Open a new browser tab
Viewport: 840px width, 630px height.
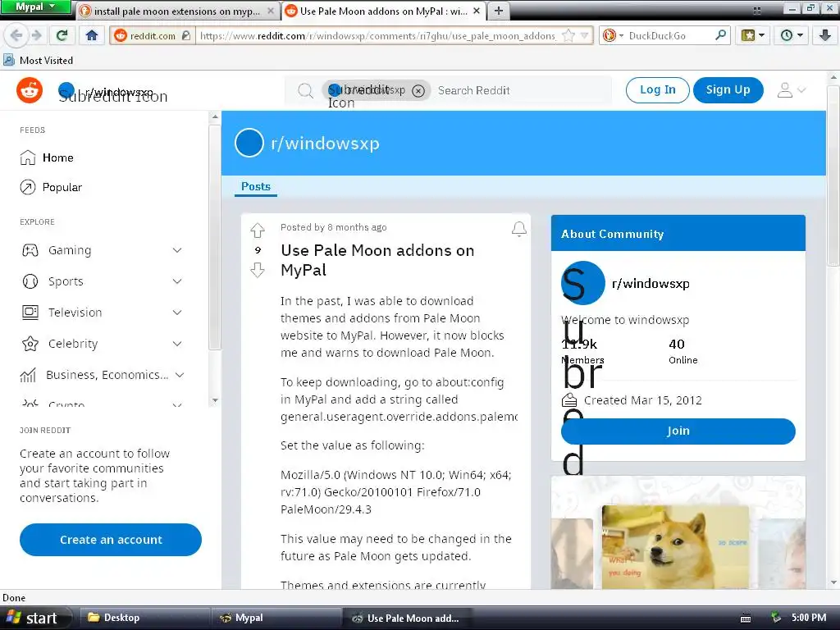click(498, 11)
